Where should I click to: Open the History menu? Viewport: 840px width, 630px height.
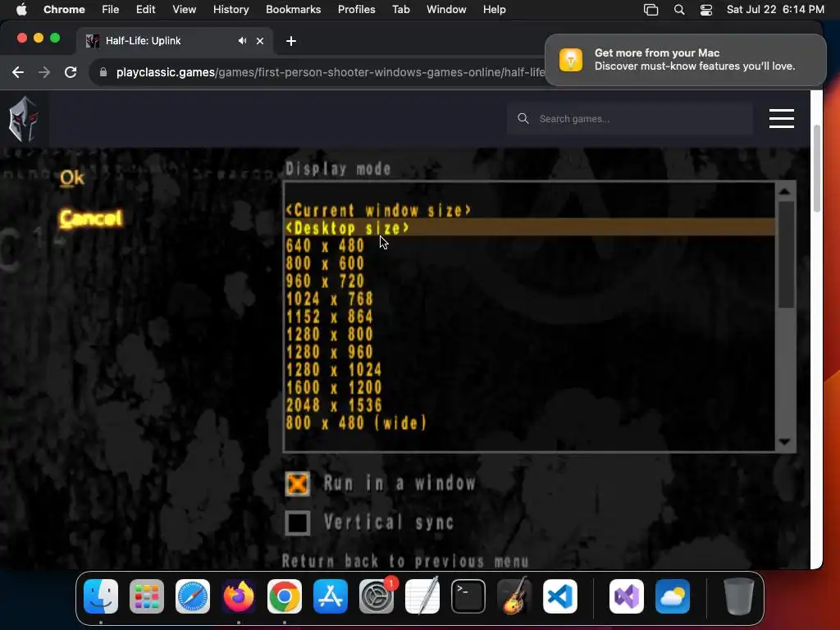tap(231, 10)
